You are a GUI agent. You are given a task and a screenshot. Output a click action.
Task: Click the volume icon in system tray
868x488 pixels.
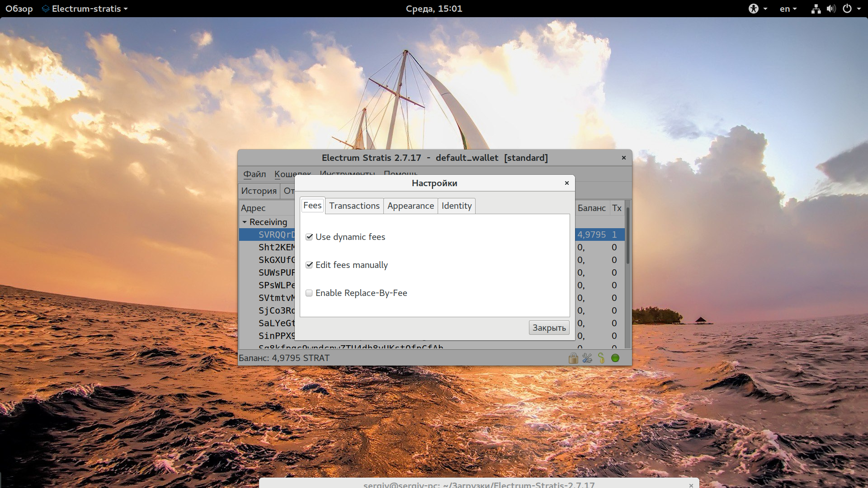(x=830, y=8)
